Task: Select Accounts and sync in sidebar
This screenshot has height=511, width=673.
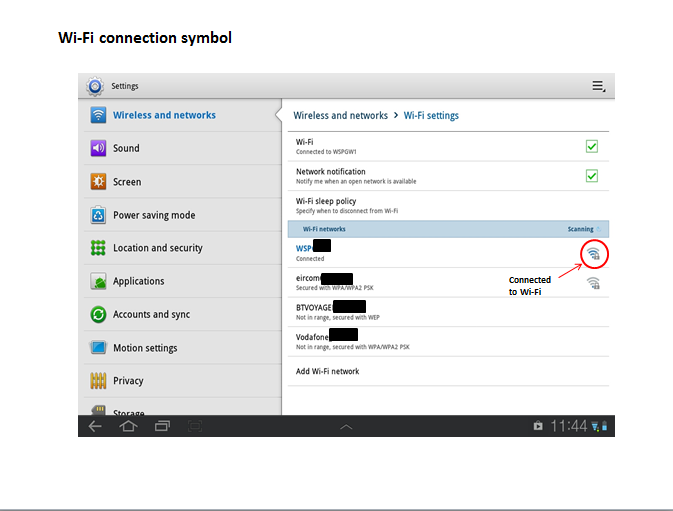Action: (x=183, y=314)
